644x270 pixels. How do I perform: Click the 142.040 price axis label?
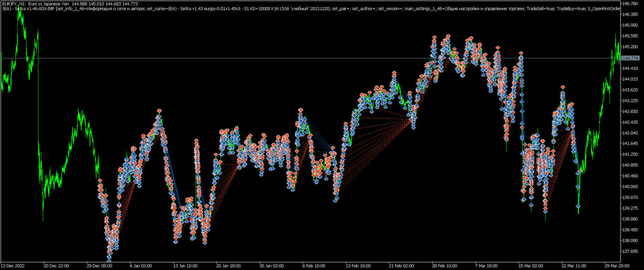[x=631, y=133]
